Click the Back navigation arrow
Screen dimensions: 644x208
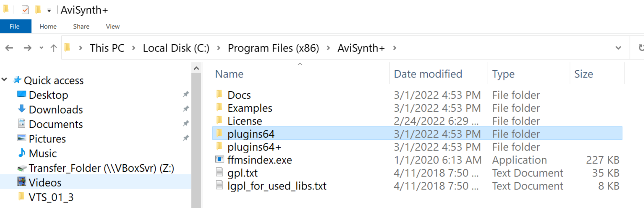[9, 48]
